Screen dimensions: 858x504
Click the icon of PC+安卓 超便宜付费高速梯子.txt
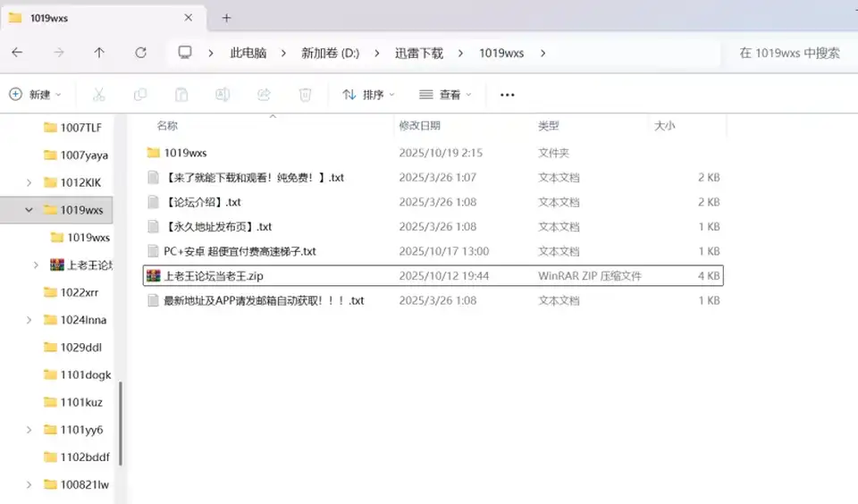[x=153, y=251]
